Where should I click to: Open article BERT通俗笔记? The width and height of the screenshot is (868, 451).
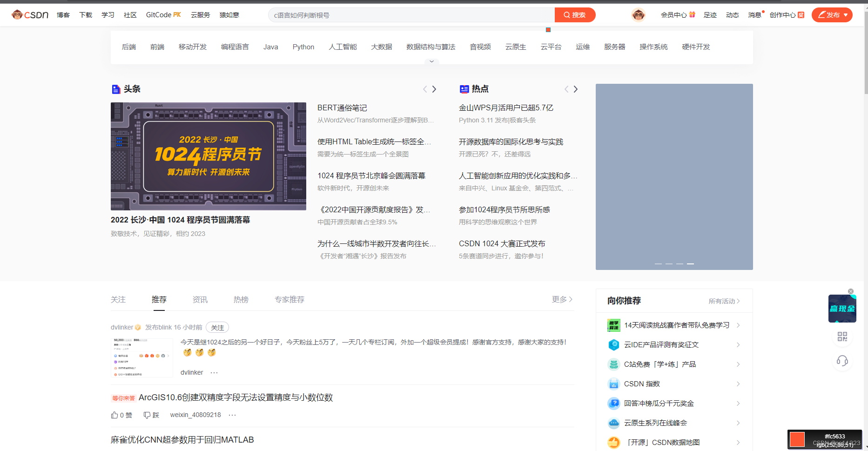[342, 108]
